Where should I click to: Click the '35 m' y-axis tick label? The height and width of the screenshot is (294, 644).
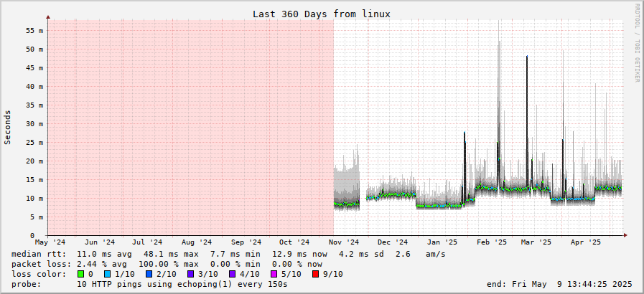tap(34, 105)
